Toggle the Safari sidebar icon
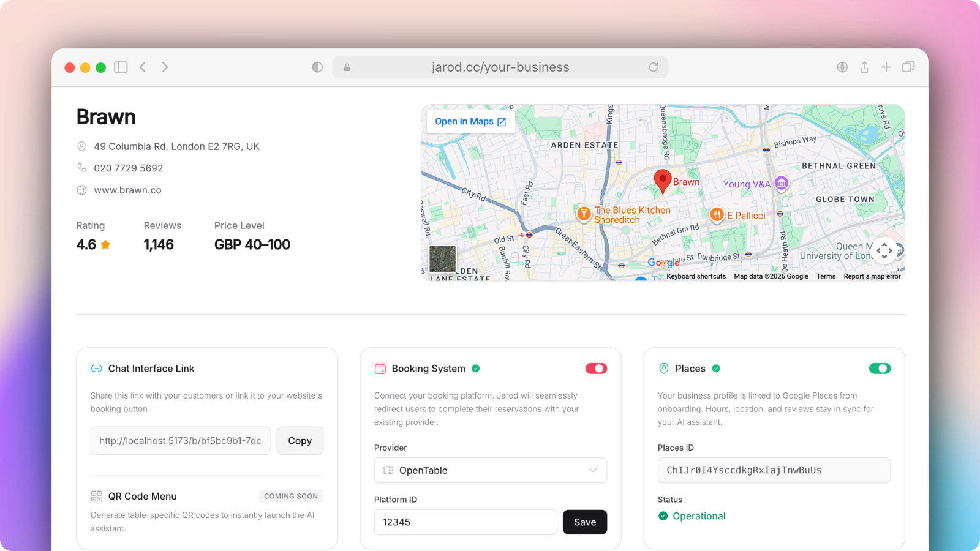 click(x=121, y=67)
